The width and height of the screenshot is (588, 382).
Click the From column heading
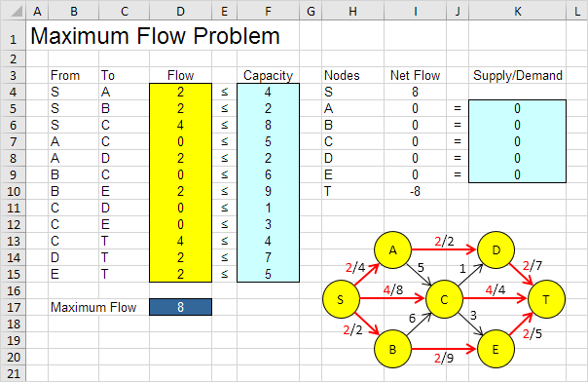tap(65, 75)
